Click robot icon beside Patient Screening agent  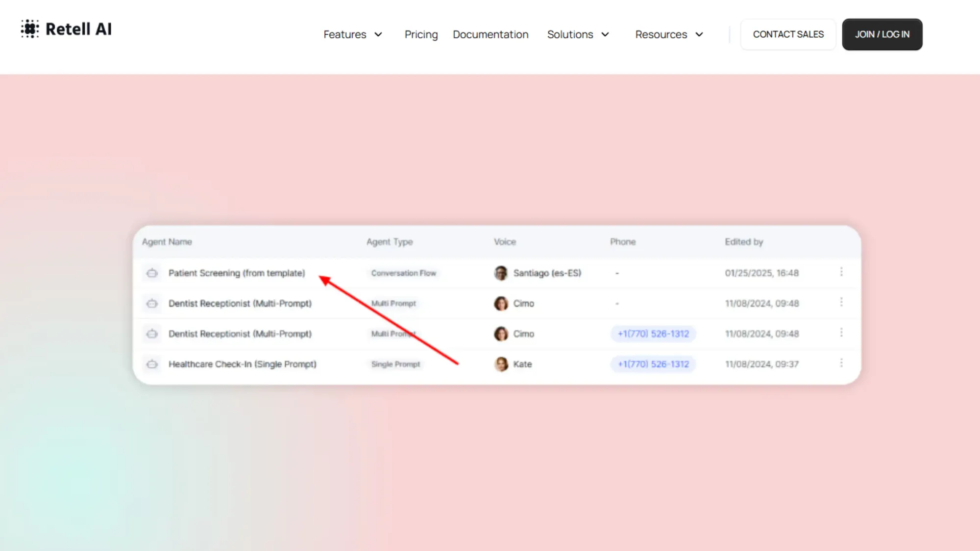(152, 273)
